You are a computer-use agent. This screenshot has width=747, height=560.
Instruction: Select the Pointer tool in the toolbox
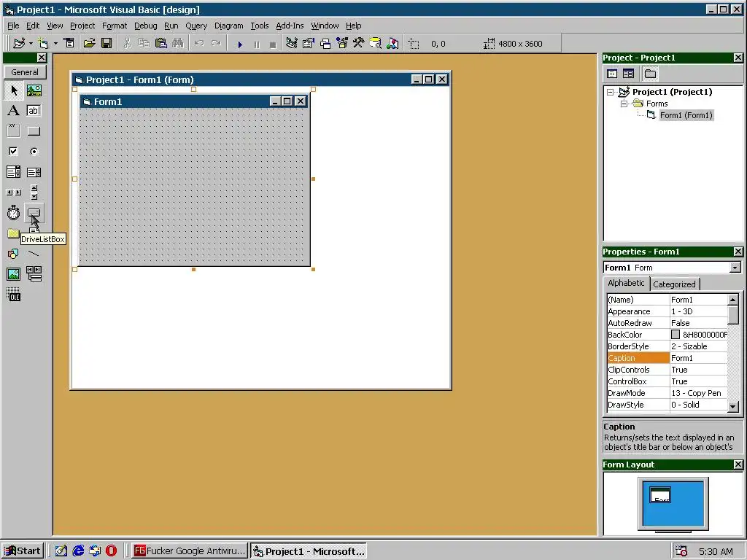pos(14,90)
